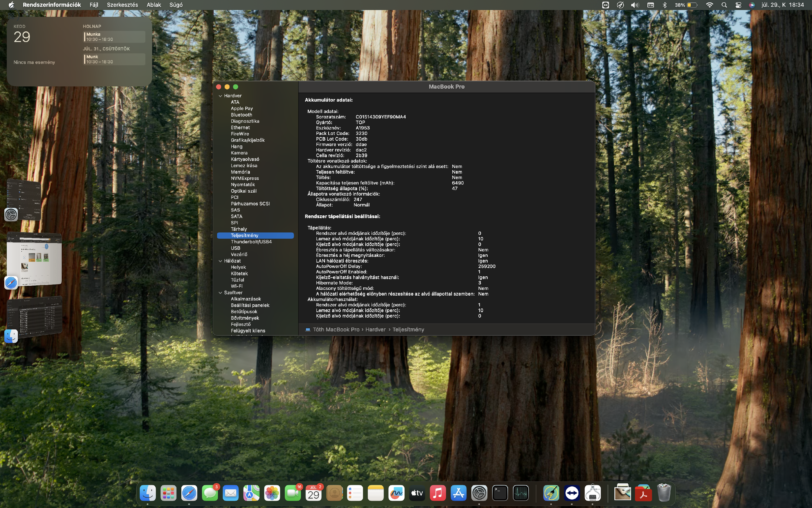Open FaceTime from the Dock
The image size is (812, 508).
tap(293, 493)
